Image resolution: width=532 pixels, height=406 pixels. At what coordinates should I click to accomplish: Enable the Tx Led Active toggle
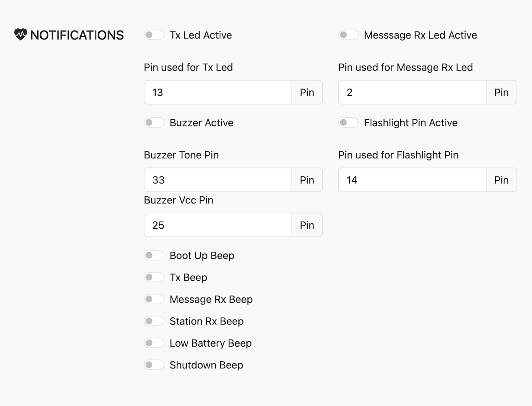click(x=154, y=35)
